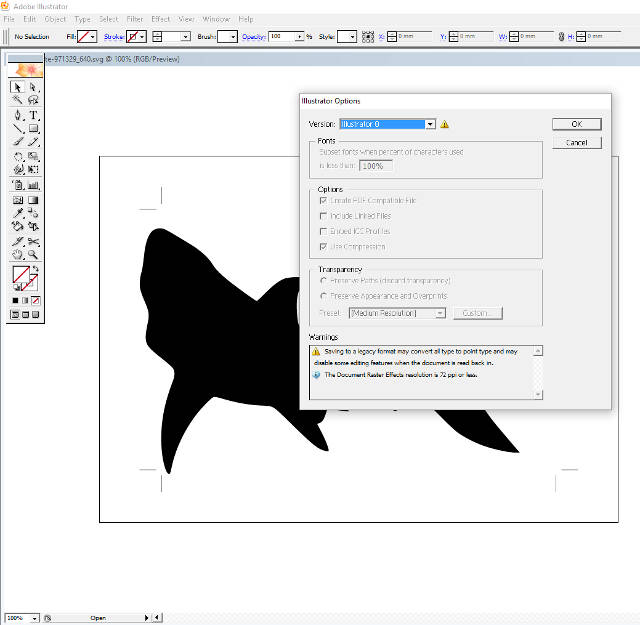Open the zoom level dropdown at bottom
This screenshot has width=640, height=625.
(34, 618)
